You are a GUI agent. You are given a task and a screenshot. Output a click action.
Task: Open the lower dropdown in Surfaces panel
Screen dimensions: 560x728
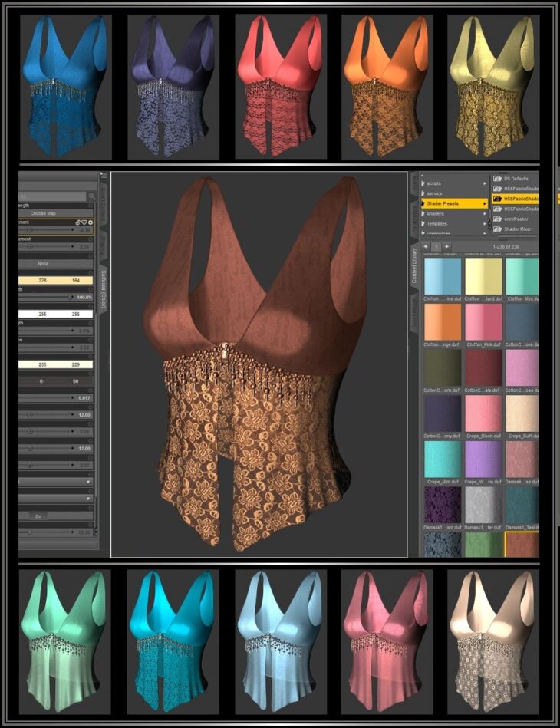point(87,498)
